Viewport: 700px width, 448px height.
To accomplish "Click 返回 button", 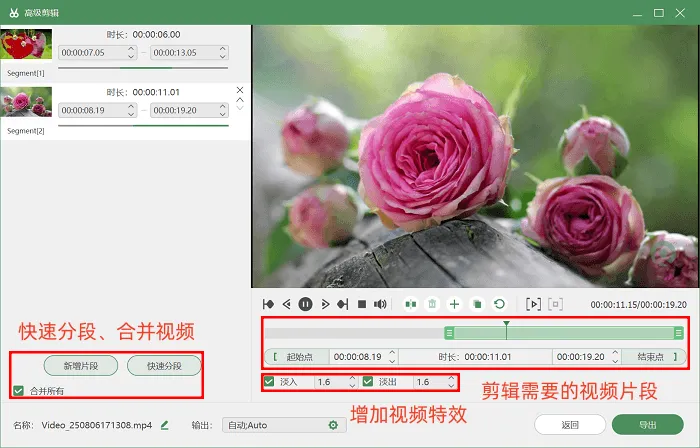I will (570, 425).
